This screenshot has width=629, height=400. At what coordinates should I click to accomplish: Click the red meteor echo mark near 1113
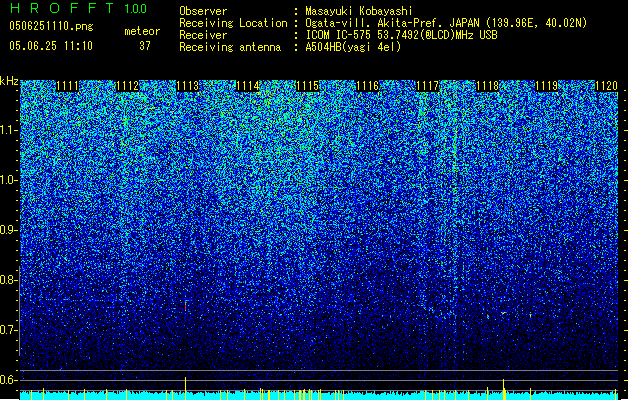(186, 306)
